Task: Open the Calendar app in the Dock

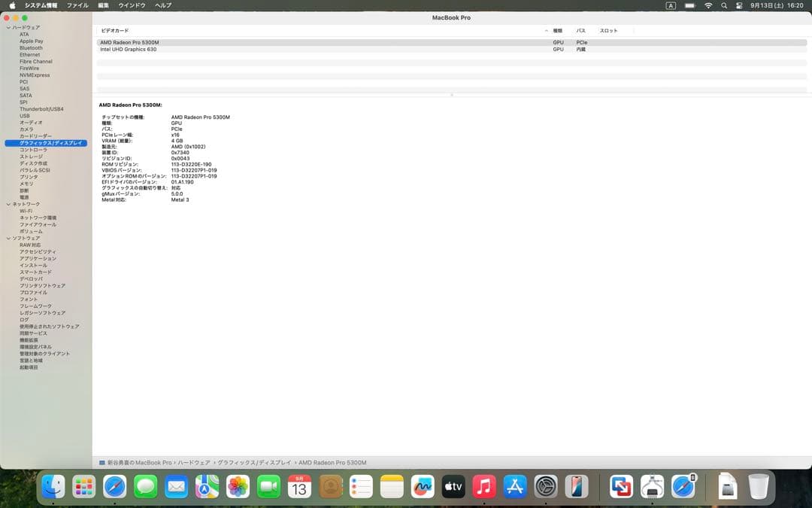Action: point(298,487)
